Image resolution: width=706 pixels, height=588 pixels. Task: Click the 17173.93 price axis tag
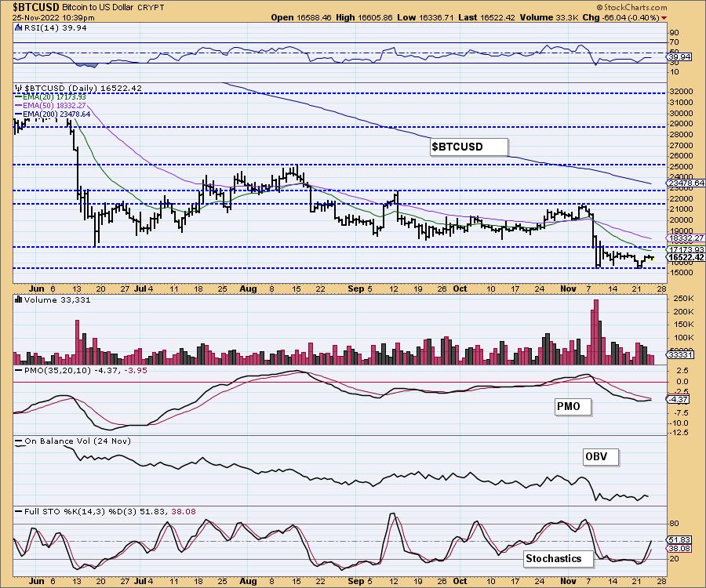[686, 249]
